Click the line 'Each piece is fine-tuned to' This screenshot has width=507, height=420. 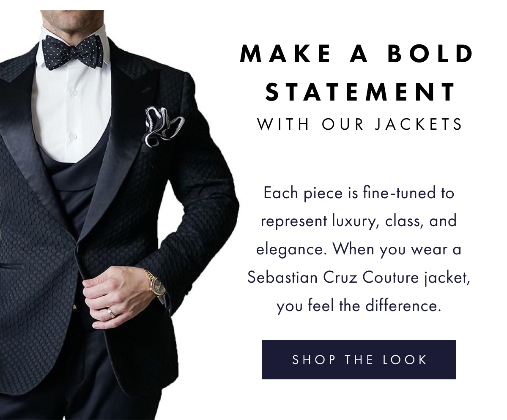click(359, 194)
